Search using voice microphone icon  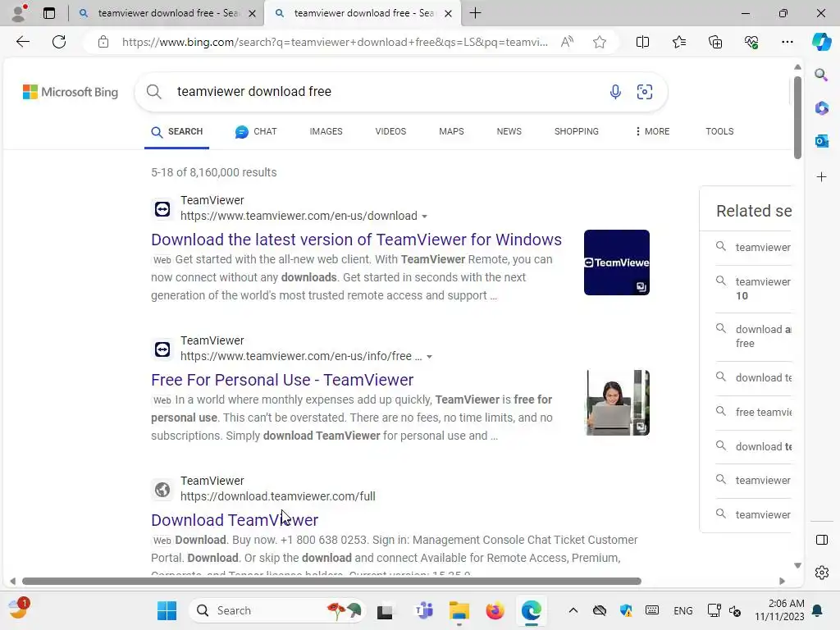615,92
